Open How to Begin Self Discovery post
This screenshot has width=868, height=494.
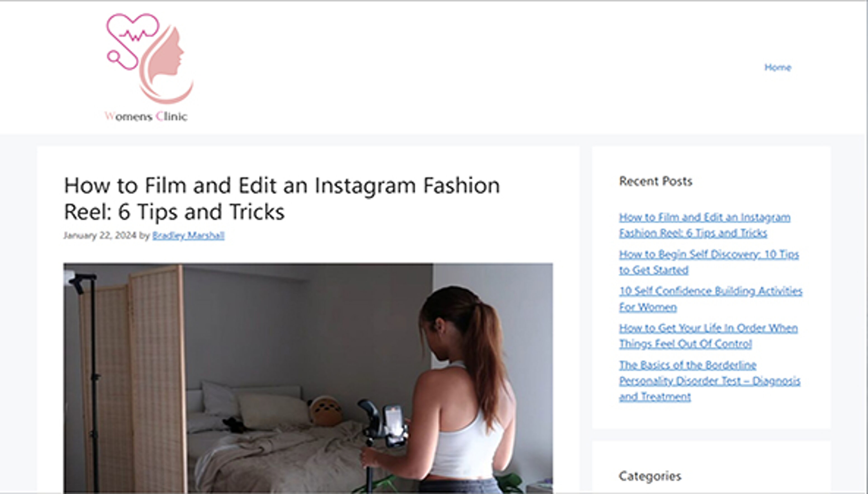708,262
